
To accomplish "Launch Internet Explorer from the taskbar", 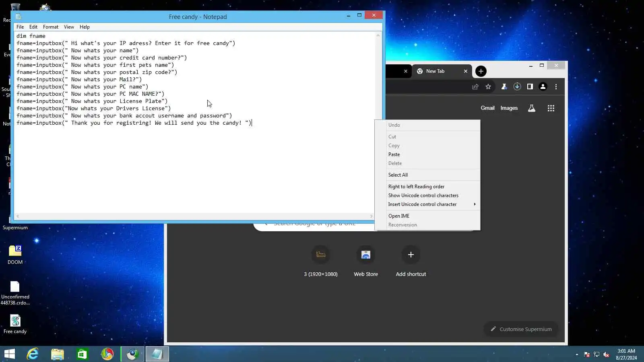I will [x=33, y=354].
